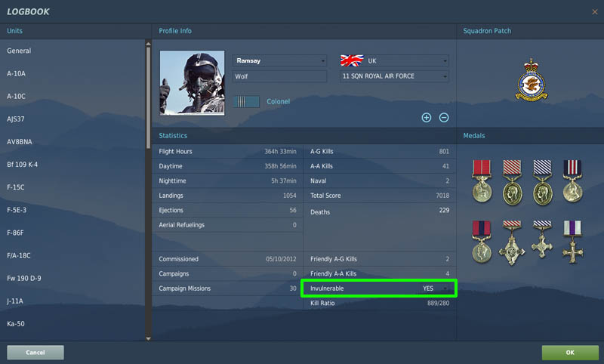Screen dimensions: 604x364
Task: Click the Friendly A-G Kills row
Action: pos(380,259)
